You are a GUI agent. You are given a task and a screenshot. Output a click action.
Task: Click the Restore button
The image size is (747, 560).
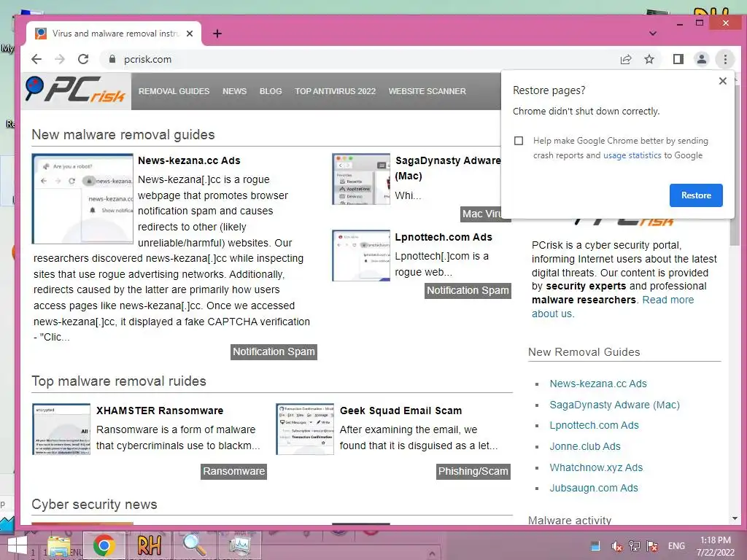click(x=696, y=195)
